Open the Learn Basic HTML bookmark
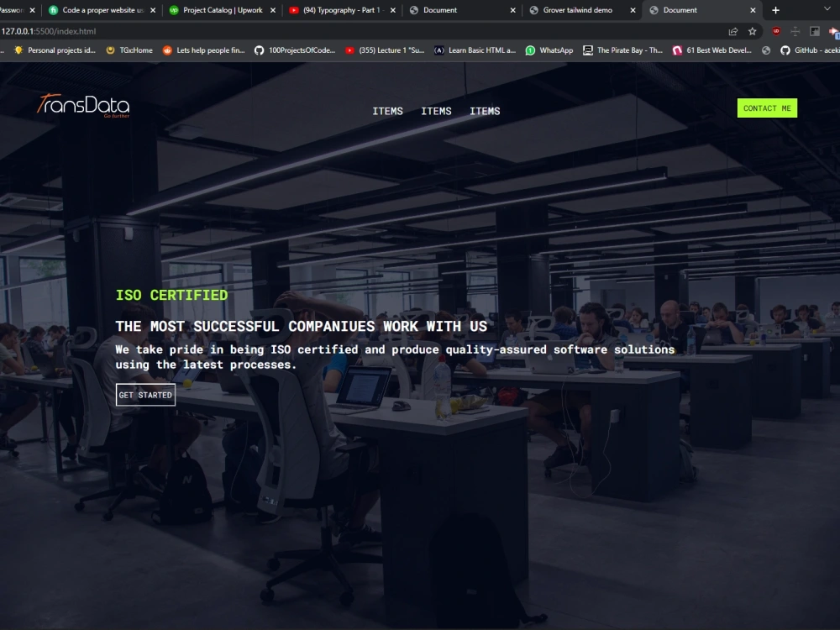 (475, 50)
